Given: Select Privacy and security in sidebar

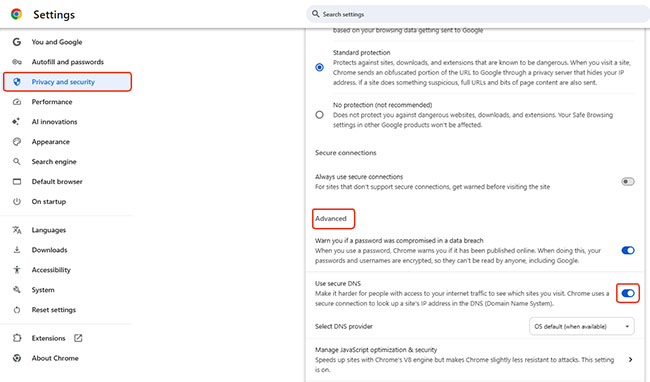Looking at the screenshot, I should pos(67,82).
